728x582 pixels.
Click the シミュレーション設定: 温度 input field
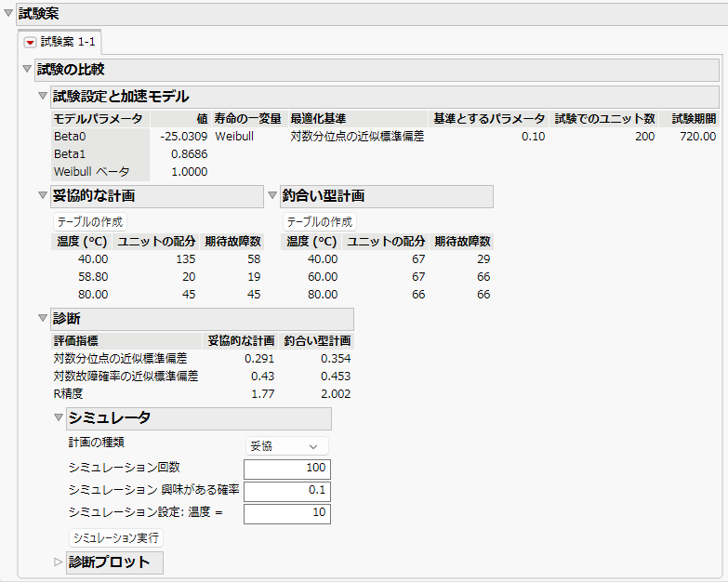point(287,513)
